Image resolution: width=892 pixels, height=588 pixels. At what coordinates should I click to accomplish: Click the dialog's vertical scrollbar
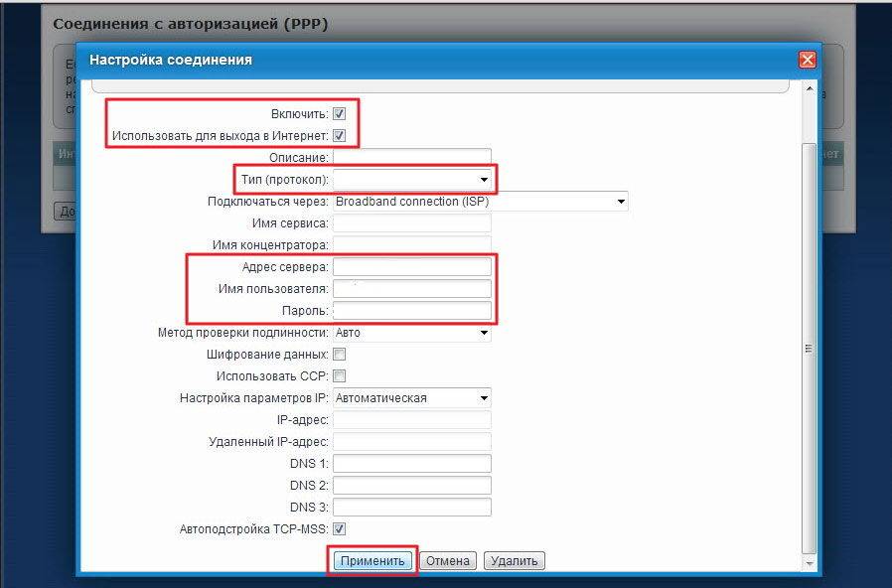(x=809, y=348)
